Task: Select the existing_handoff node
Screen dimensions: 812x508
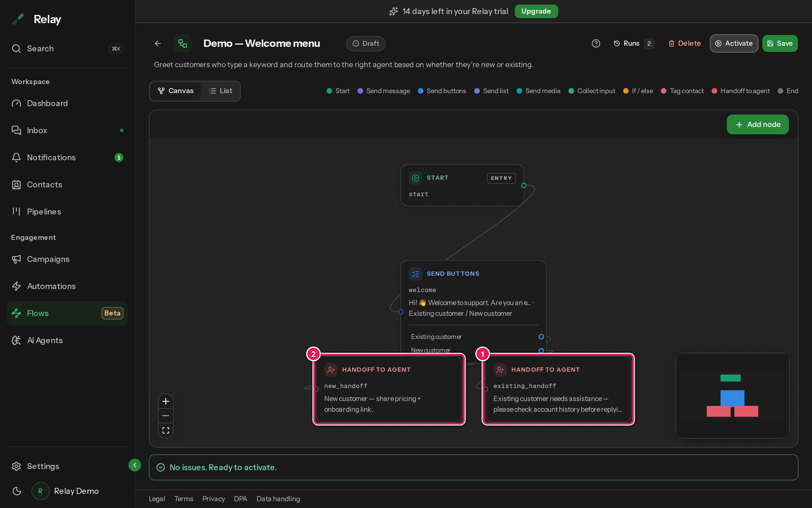Action: 558,389
